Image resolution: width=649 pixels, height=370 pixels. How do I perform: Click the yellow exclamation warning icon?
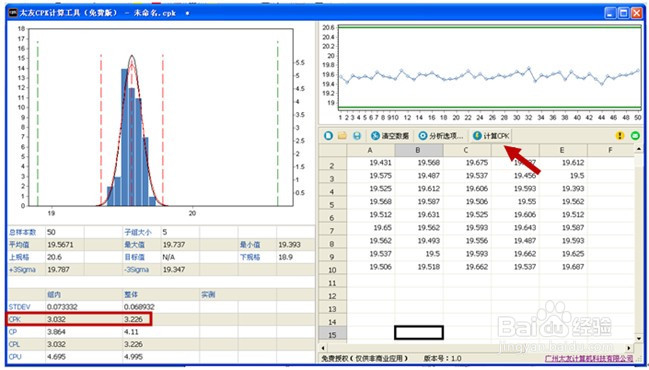(x=620, y=135)
